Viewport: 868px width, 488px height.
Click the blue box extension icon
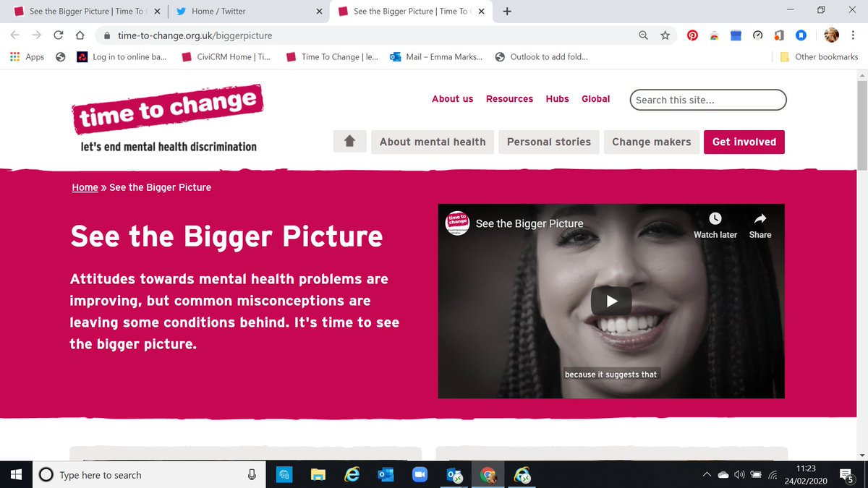click(736, 35)
